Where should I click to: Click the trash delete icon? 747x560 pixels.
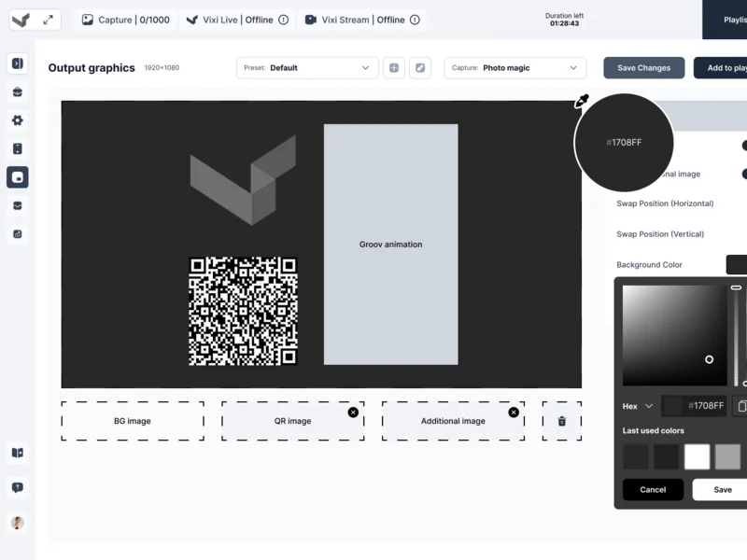tap(562, 421)
